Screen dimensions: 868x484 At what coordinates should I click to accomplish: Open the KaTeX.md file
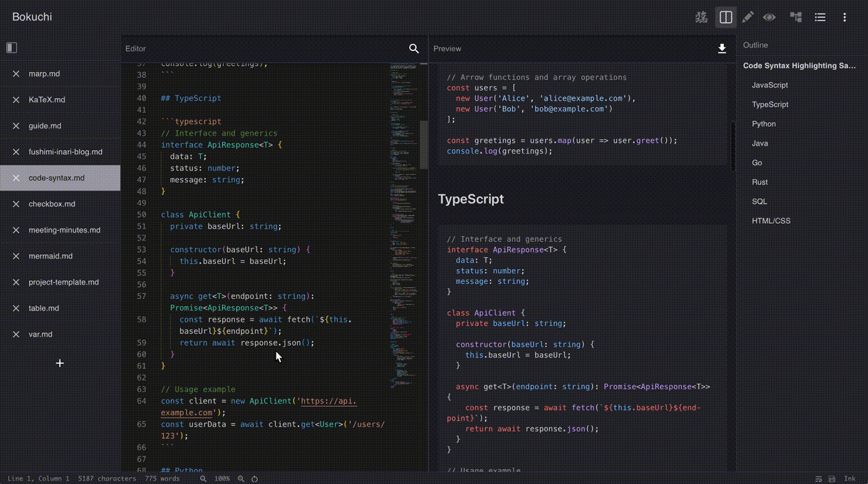(x=46, y=100)
